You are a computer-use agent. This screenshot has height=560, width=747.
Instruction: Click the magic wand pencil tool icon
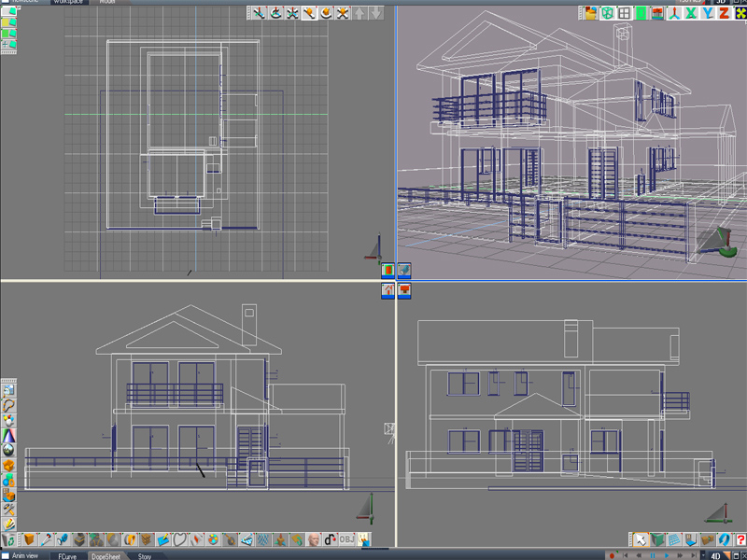click(x=46, y=539)
